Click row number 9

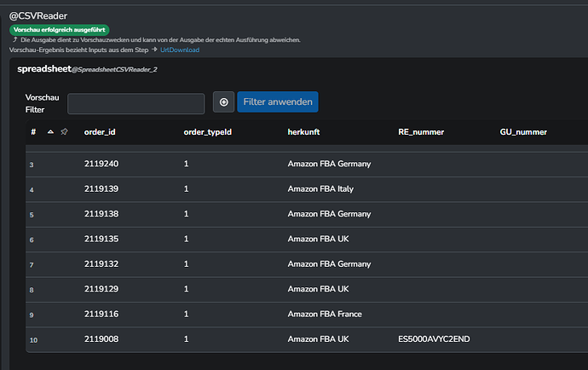tap(32, 315)
